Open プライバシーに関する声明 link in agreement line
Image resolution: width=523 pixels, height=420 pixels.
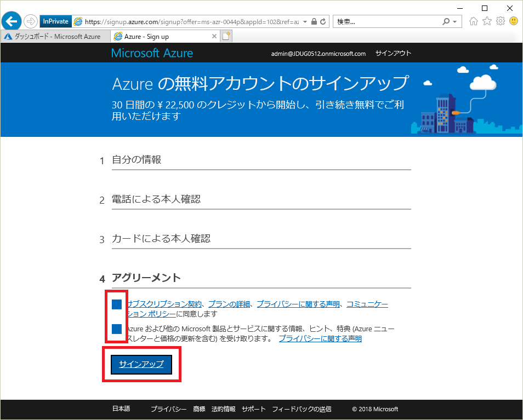click(x=298, y=304)
